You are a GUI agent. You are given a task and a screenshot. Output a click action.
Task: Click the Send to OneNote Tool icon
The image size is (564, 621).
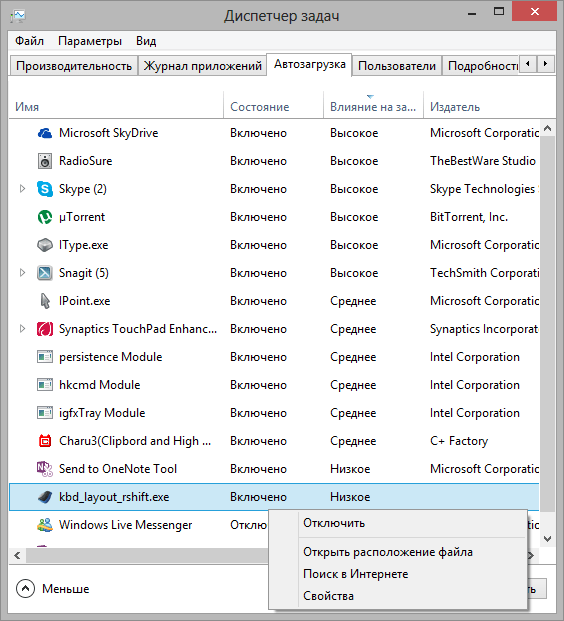click(x=45, y=469)
